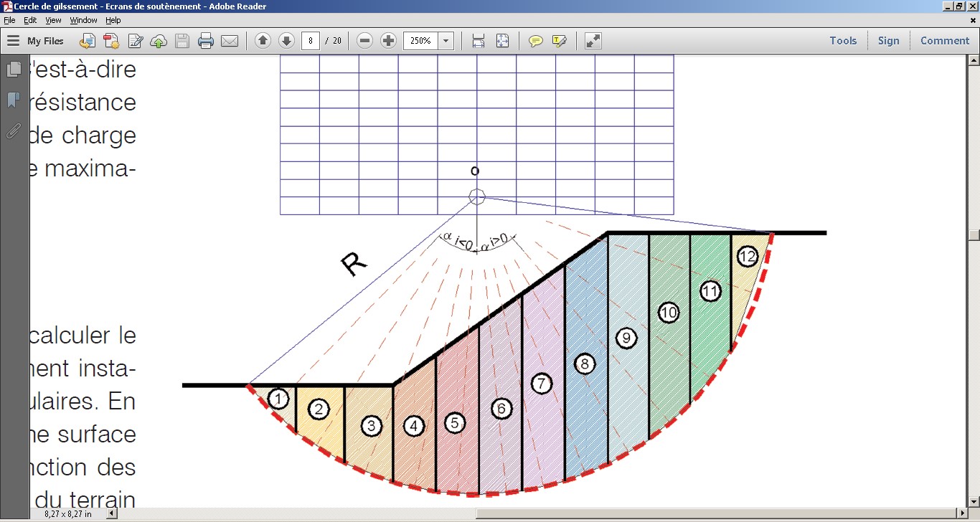Zoom in with the plus button
Screen dimensions: 980x522
(388, 41)
